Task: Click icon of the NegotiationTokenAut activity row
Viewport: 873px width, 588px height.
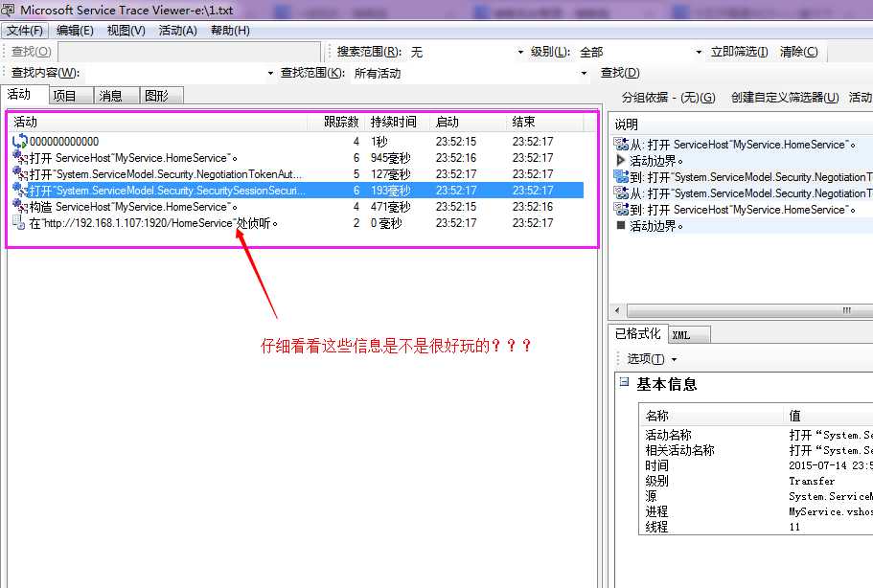Action: (19, 173)
